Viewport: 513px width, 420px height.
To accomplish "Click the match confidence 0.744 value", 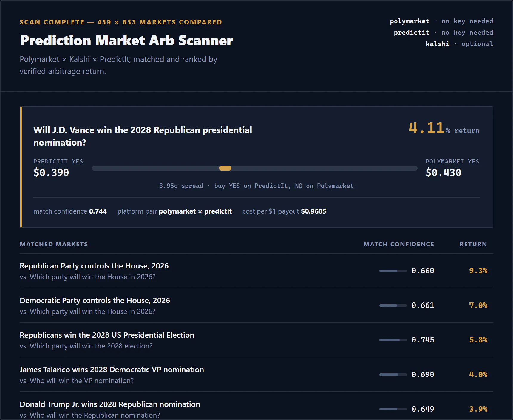I will 98,211.
